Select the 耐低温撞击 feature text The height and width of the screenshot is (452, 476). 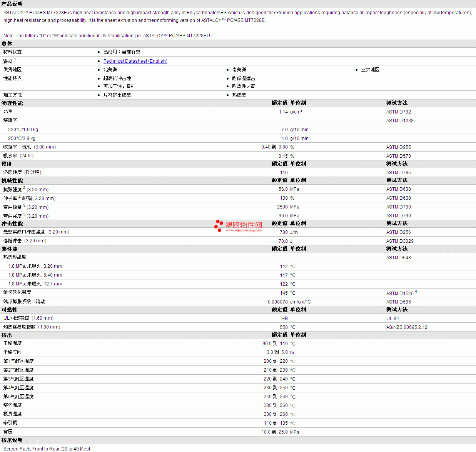tap(244, 78)
